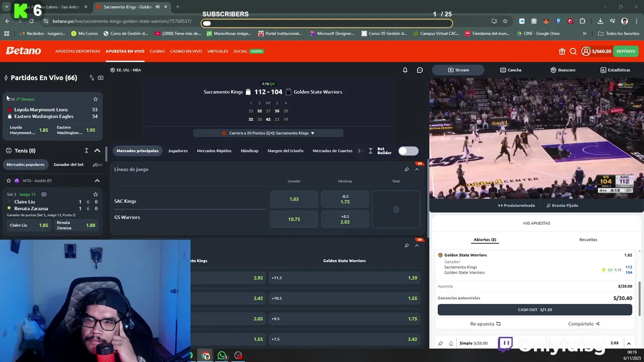Collapse the second handicap market section

point(417,245)
